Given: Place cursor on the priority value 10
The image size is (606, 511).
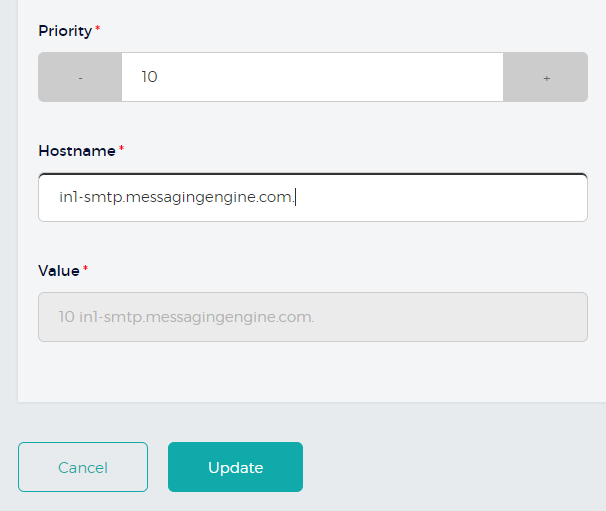Looking at the screenshot, I should (150, 77).
